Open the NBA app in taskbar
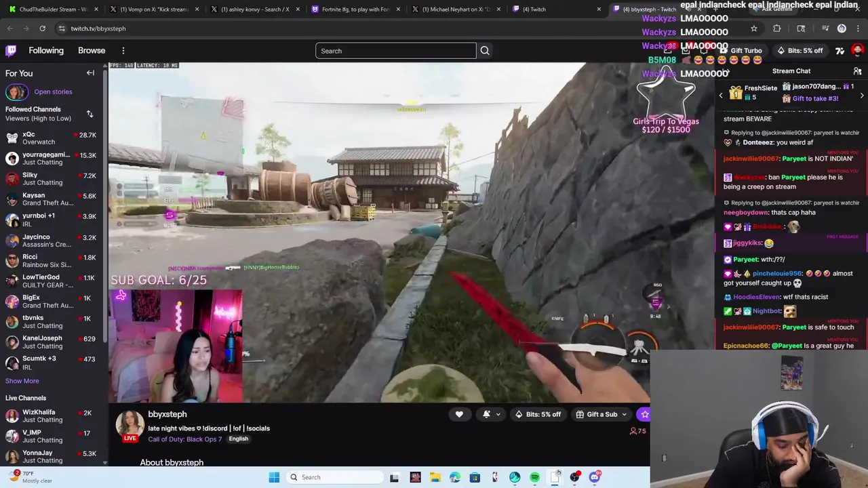Viewport: 868px width, 488px height. point(495,477)
